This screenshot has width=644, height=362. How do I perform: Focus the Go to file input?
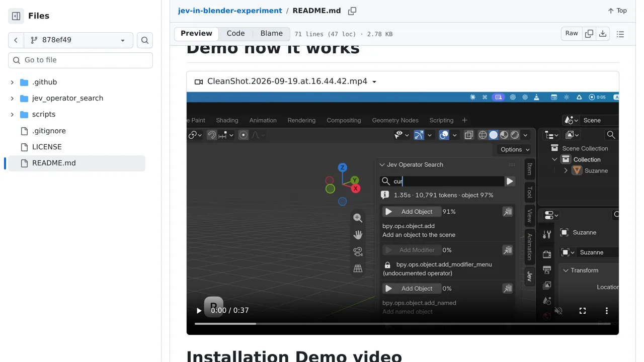tap(80, 60)
